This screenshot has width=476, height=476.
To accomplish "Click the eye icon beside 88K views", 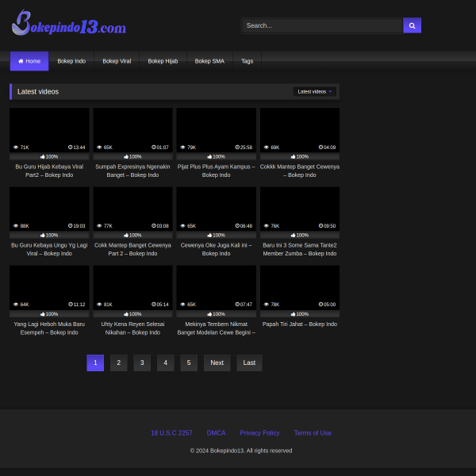I will pyautogui.click(x=16, y=226).
